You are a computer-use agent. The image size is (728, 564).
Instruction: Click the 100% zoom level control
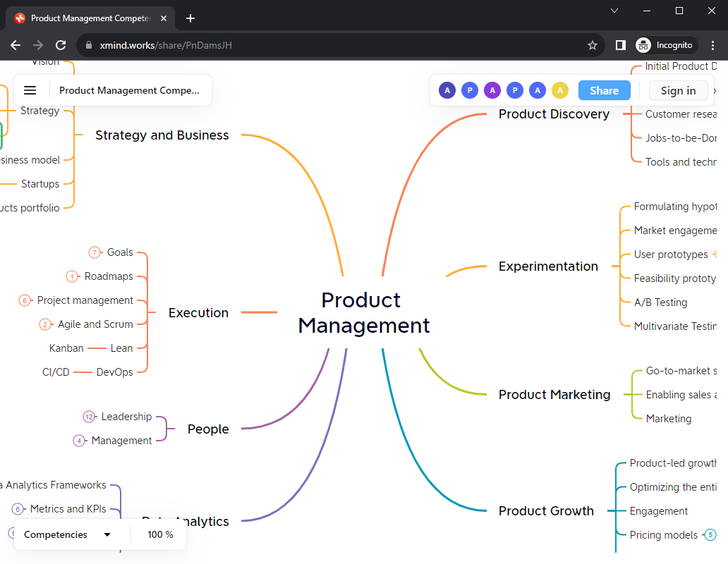(x=158, y=534)
